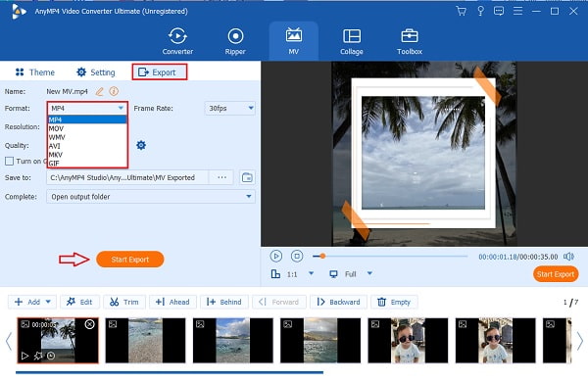Click the Add media button
This screenshot has width=588, height=382.
(x=27, y=302)
